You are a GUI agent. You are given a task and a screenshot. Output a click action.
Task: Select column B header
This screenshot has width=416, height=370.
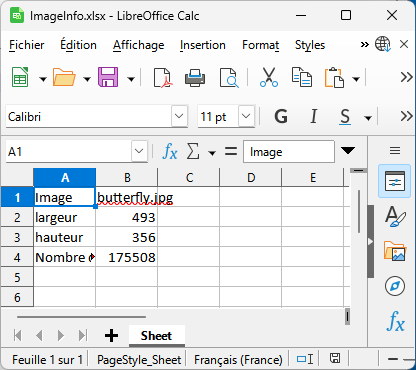click(x=127, y=177)
